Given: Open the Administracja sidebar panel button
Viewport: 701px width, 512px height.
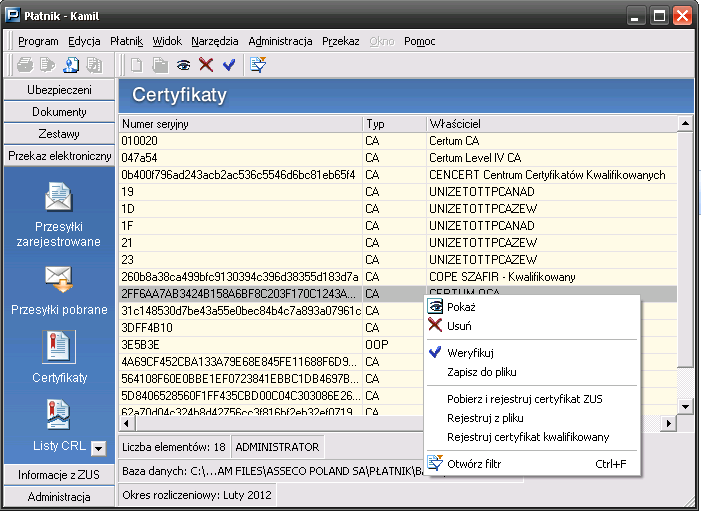Looking at the screenshot, I should [x=59, y=496].
